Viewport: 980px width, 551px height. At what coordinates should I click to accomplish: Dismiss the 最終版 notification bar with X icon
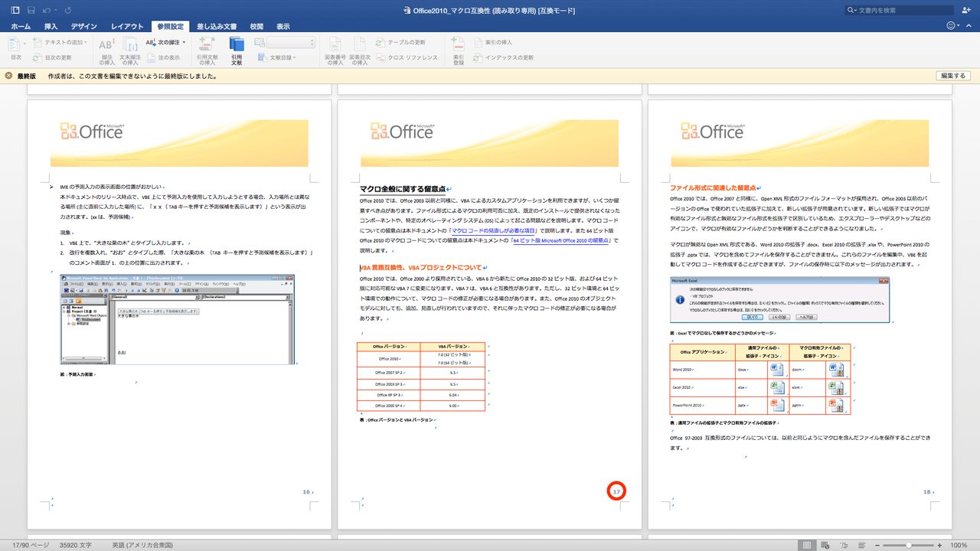(x=8, y=76)
